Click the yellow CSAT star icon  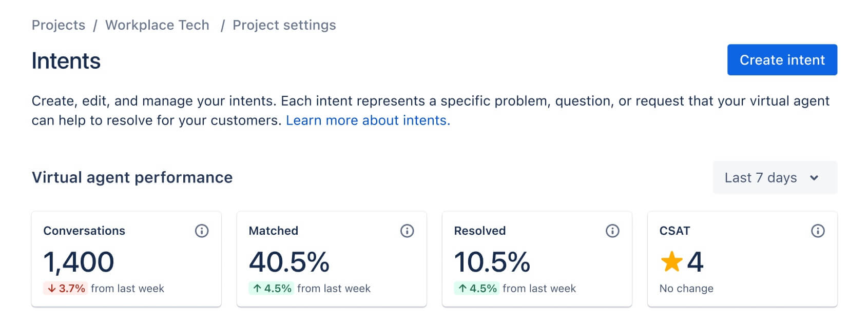coord(671,262)
